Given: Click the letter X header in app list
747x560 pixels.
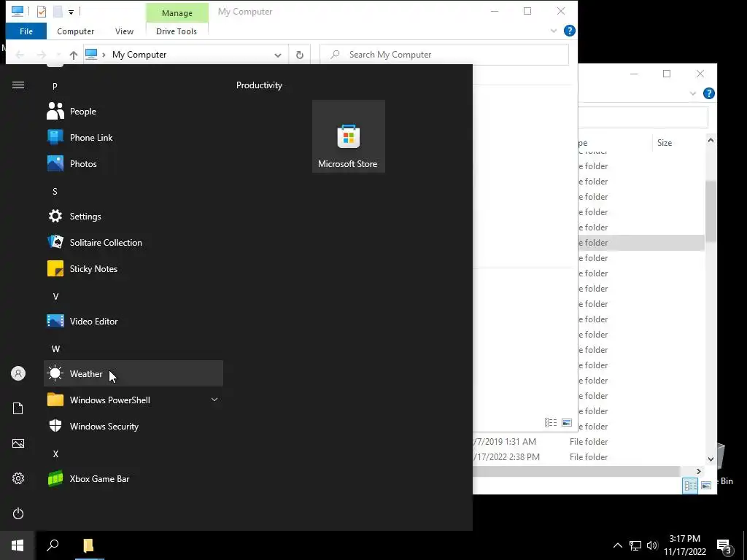Looking at the screenshot, I should [x=55, y=454].
